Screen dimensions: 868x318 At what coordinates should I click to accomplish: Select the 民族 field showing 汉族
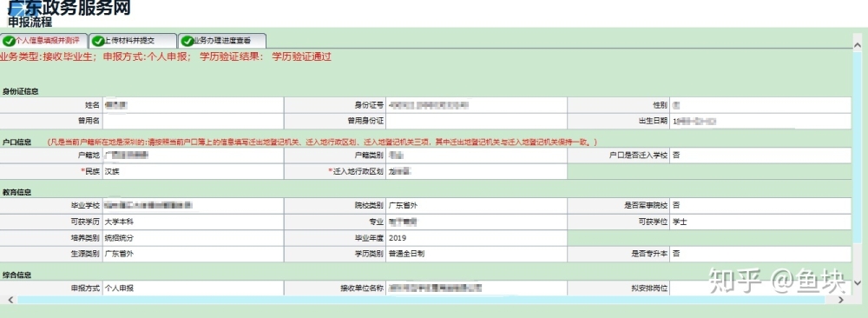pos(193,172)
